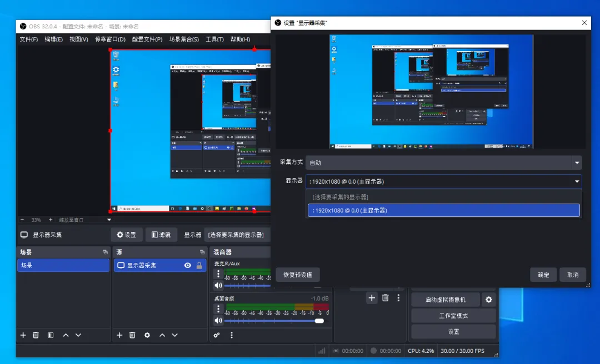
Task: Click preview thumbnail in settings dialog
Action: pyautogui.click(x=431, y=92)
